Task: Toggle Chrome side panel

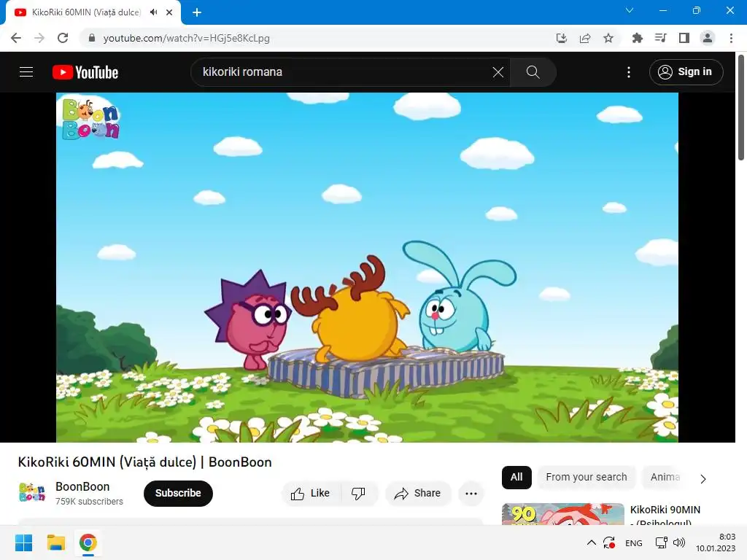Action: [684, 38]
